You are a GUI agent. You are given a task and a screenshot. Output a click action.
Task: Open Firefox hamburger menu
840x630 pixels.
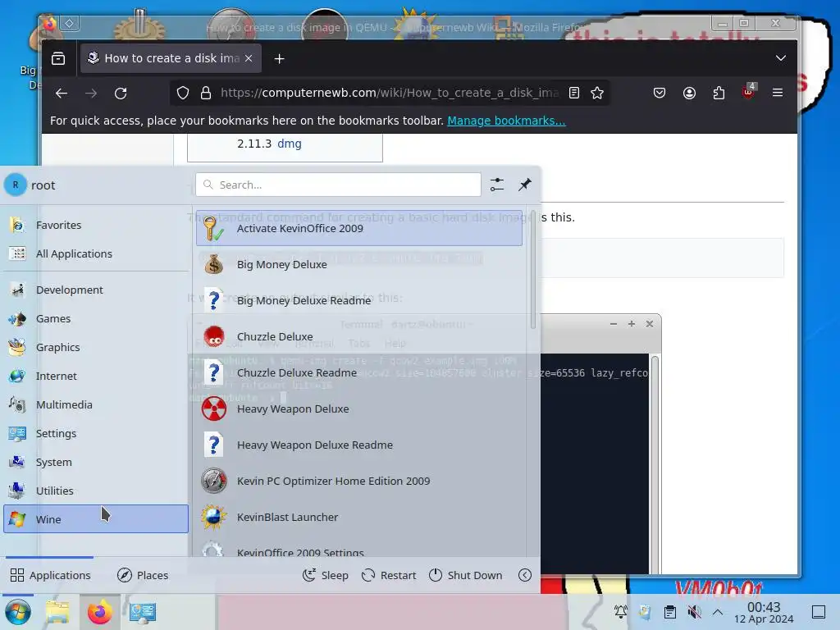pyautogui.click(x=778, y=94)
